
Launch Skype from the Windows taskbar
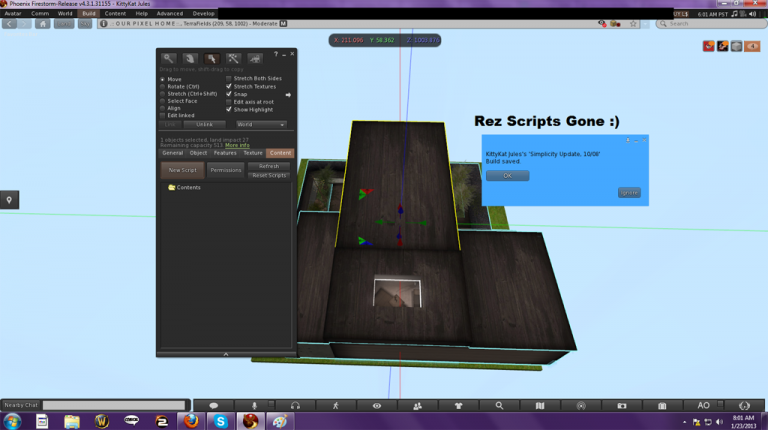click(x=220, y=421)
